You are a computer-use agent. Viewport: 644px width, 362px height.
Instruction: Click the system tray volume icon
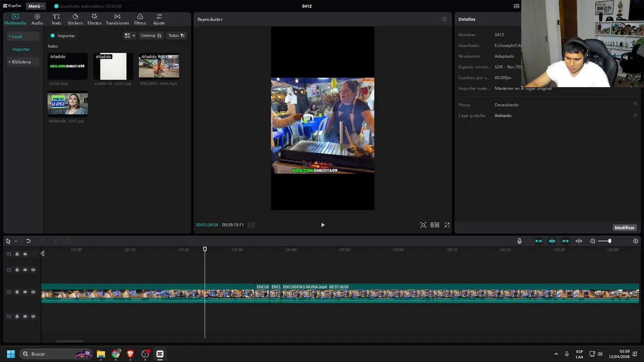coord(600,354)
